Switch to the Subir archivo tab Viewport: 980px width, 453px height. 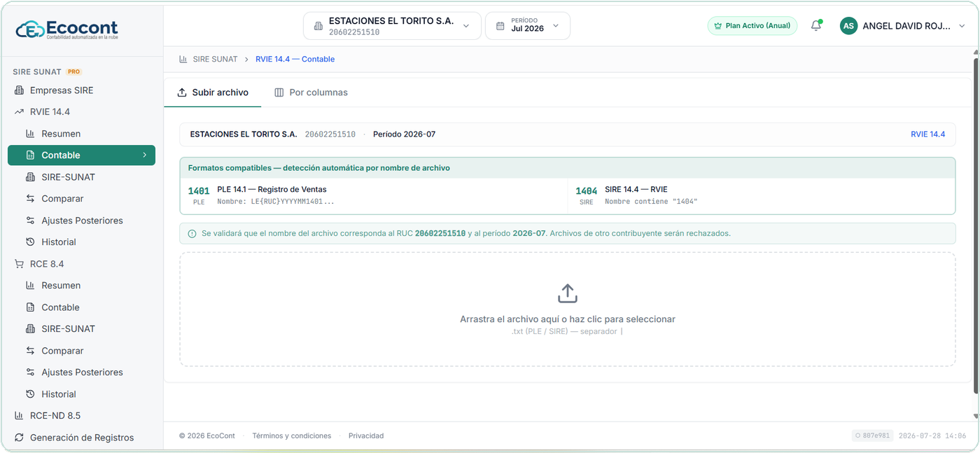(x=213, y=92)
